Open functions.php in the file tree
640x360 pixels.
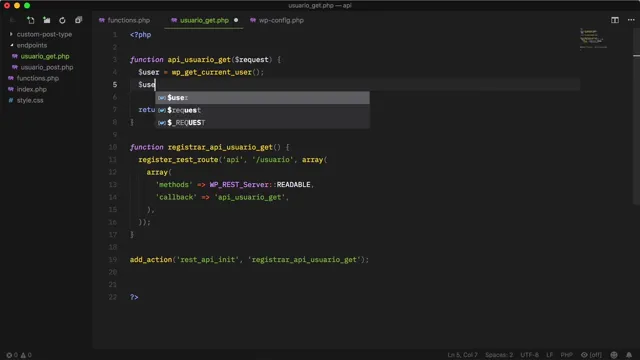(38, 78)
